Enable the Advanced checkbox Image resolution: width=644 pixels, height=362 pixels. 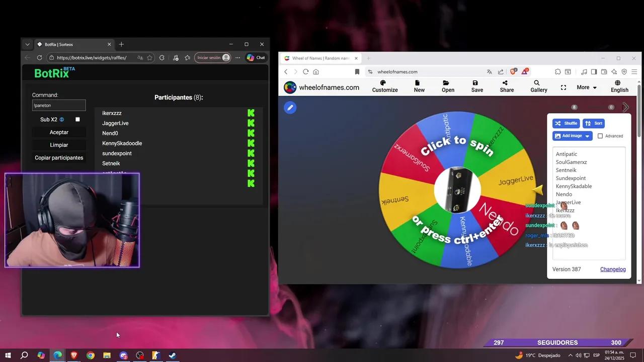(600, 136)
